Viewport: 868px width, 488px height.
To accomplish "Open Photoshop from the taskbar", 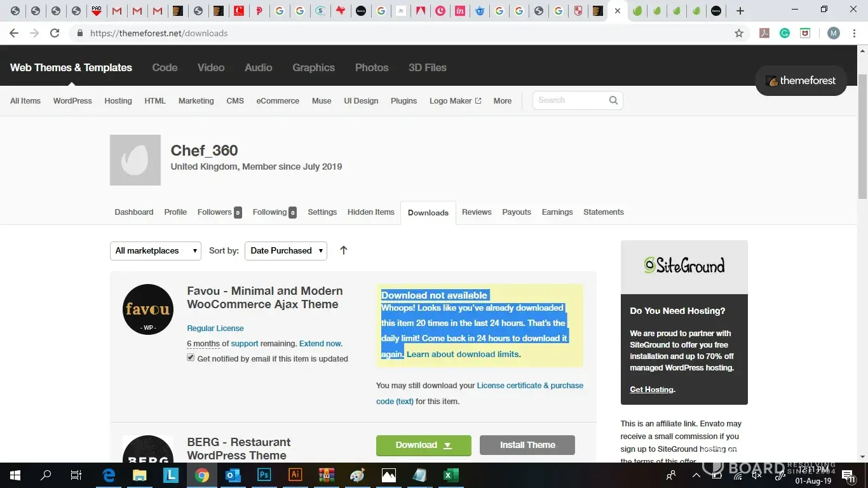I will (264, 475).
